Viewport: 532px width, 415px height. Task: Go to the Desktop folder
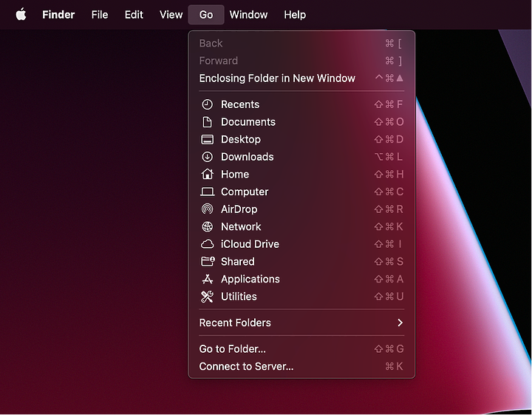click(301, 139)
